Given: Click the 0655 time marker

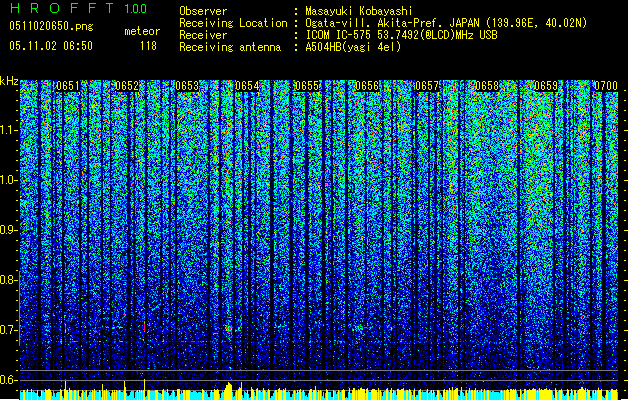Looking at the screenshot, I should [307, 86].
